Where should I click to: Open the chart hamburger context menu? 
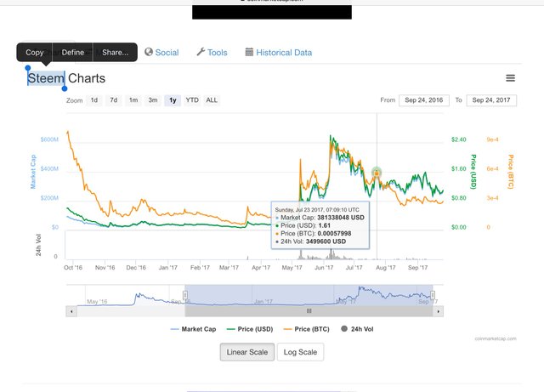(510, 78)
